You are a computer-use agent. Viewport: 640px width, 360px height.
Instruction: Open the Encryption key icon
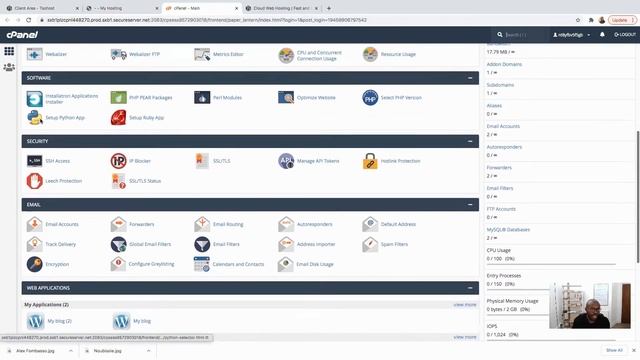click(x=35, y=264)
